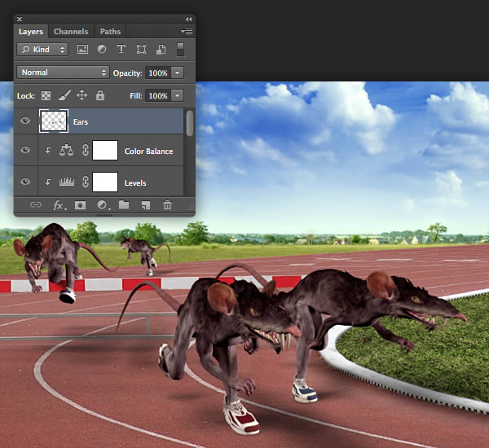Click the Color Balance clipping arrow icon
Image resolution: width=489 pixels, height=448 pixels.
(x=48, y=150)
